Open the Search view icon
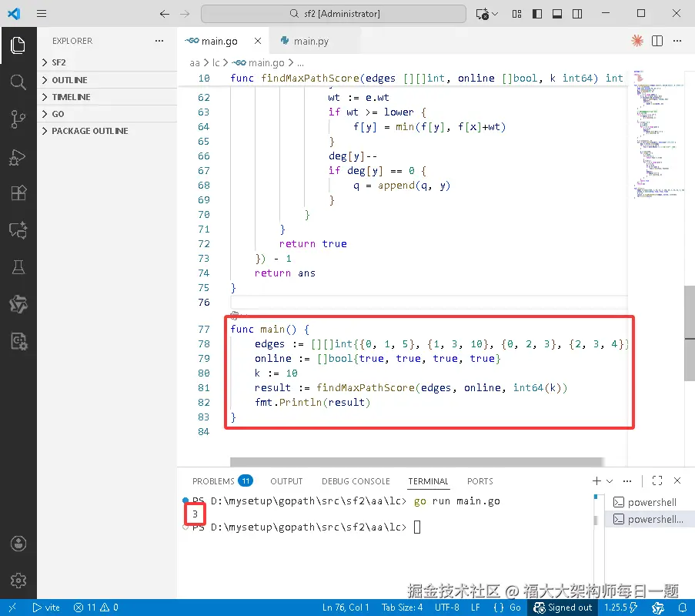This screenshot has height=616, width=695. pos(18,82)
